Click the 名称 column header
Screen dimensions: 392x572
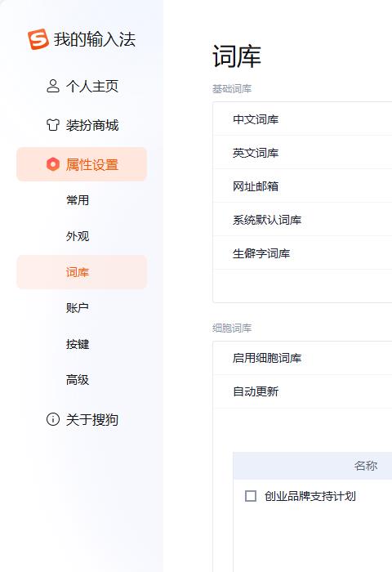click(366, 466)
